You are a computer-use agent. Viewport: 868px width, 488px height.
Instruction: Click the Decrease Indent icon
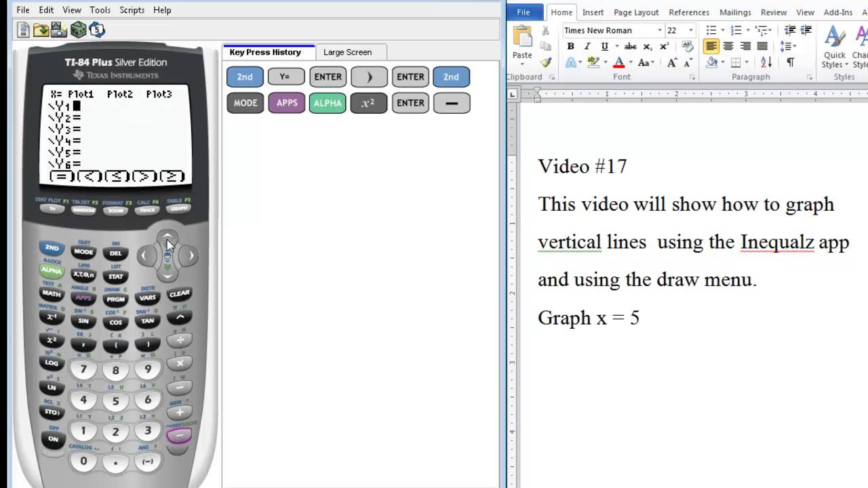790,30
